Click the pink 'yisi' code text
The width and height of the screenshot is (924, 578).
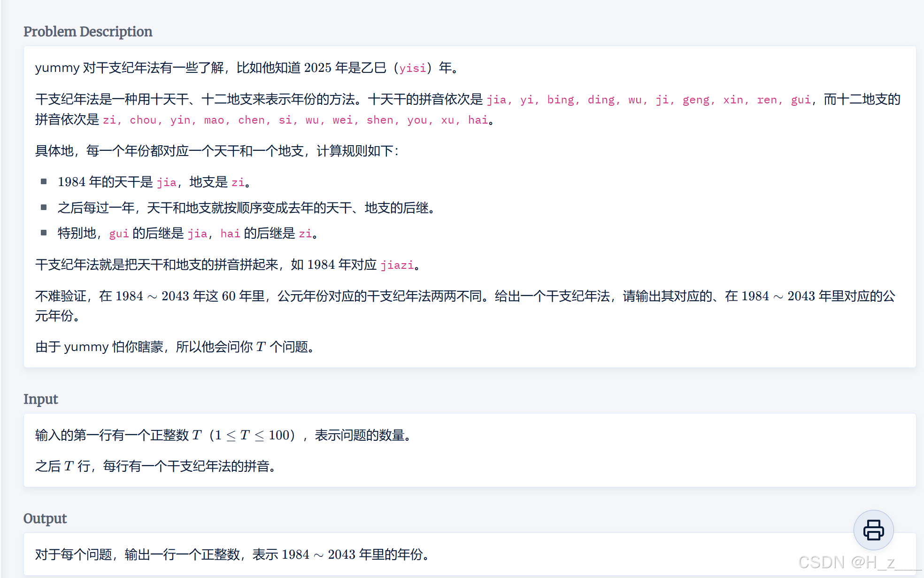(413, 68)
